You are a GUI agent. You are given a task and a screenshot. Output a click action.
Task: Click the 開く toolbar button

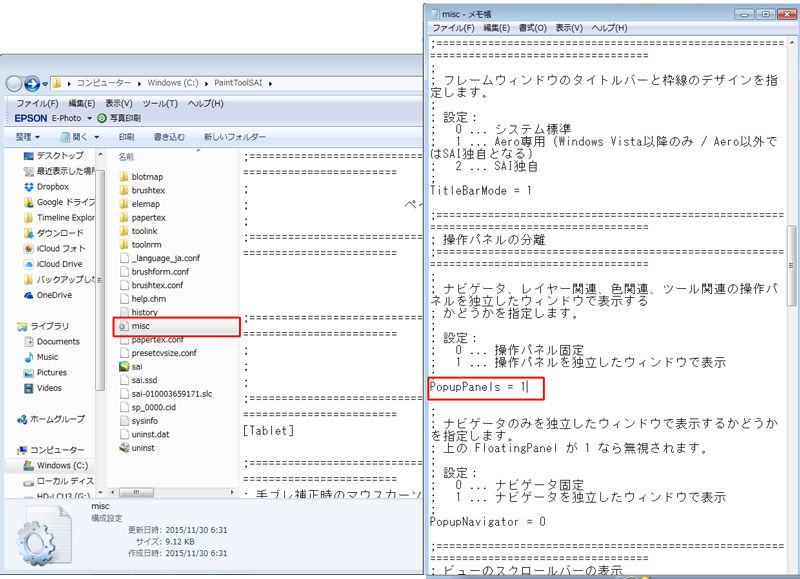[x=74, y=137]
